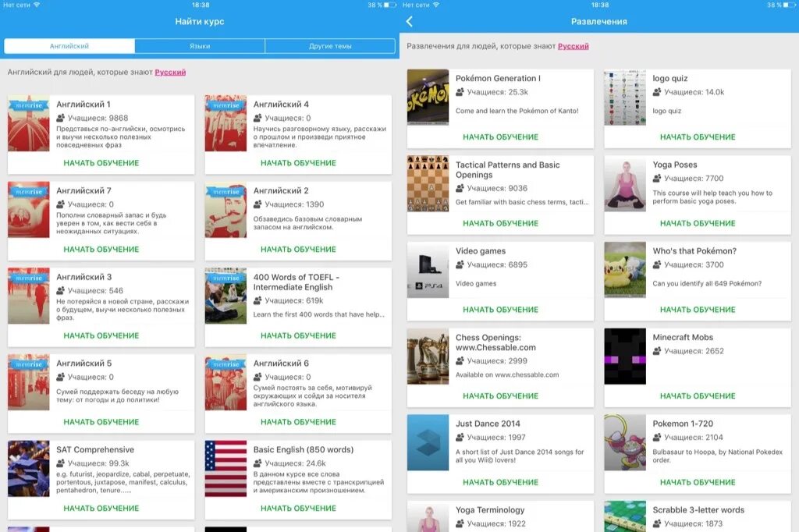Open the Английский 1 course thumbnail
The height and width of the screenshot is (532, 799).
pyautogui.click(x=29, y=123)
